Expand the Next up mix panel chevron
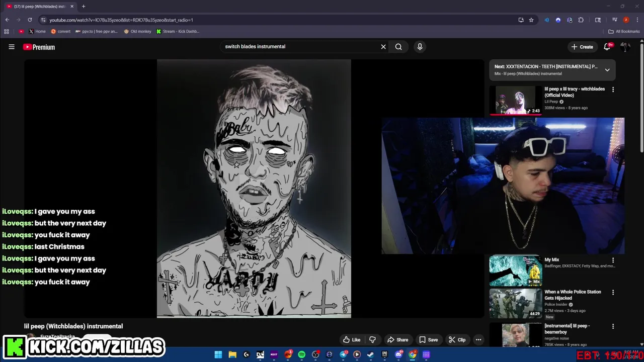 click(x=607, y=70)
